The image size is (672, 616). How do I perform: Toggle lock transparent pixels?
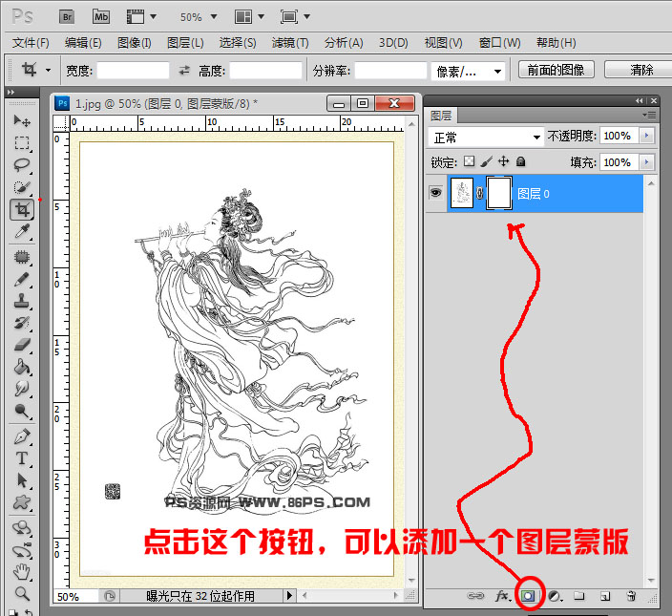tap(470, 161)
